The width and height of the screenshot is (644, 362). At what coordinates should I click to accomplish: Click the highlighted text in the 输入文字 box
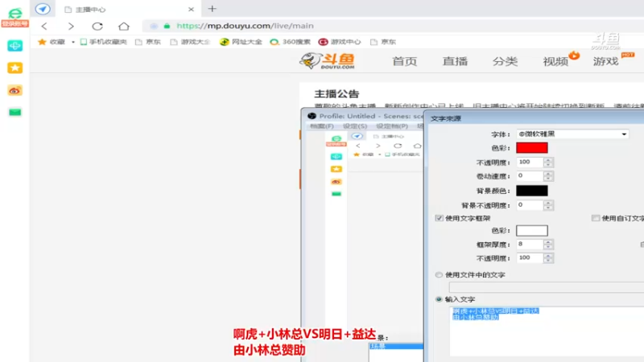coord(495,314)
